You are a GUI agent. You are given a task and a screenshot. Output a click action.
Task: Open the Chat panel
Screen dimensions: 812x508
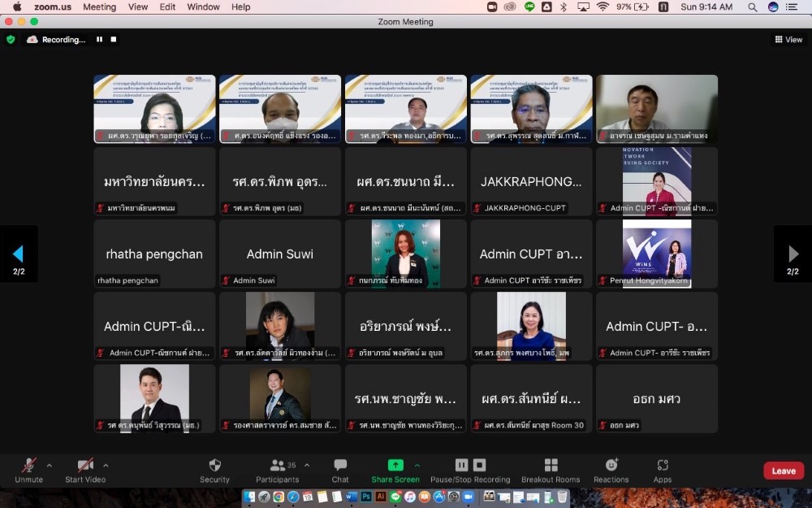(340, 466)
